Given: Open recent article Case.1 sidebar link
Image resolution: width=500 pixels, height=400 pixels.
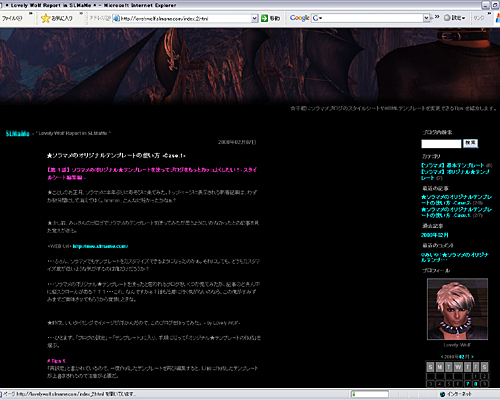Looking at the screenshot, I should [x=456, y=212].
